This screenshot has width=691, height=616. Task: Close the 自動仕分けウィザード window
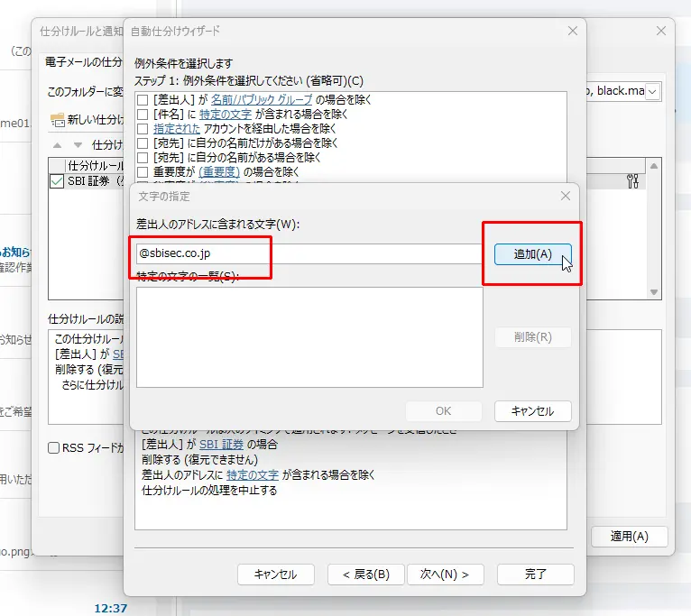(573, 31)
